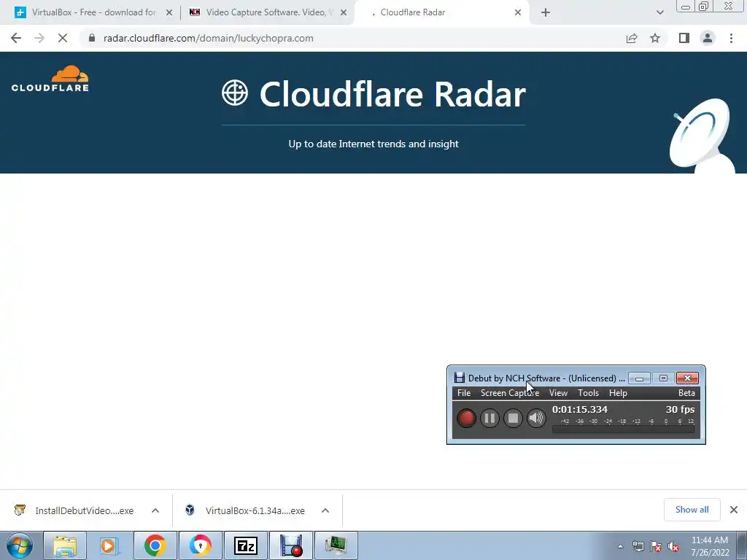Open the system monitor taskbar icon
Viewport: 747px width, 560px height.
coord(336,545)
